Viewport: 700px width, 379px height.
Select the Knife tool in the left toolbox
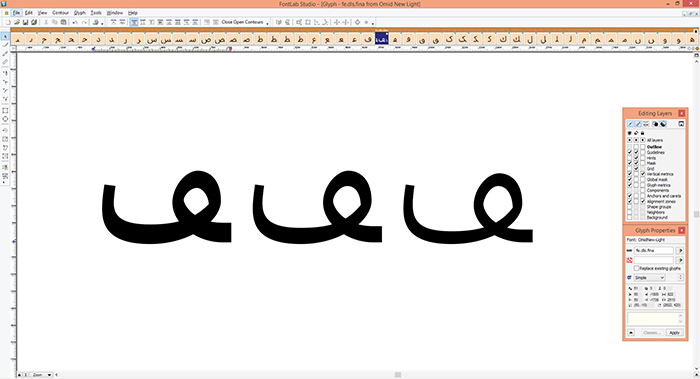click(x=5, y=54)
